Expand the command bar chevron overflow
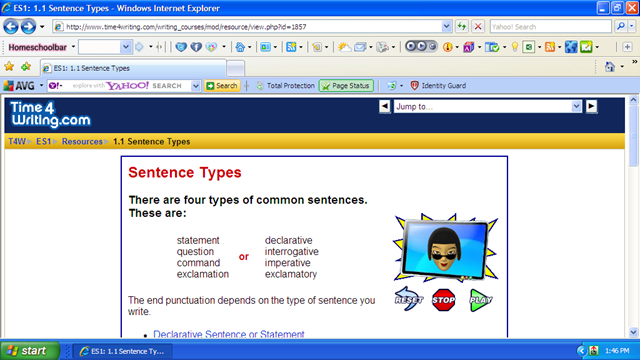Viewport: 640px width, 360px height. 635,62
